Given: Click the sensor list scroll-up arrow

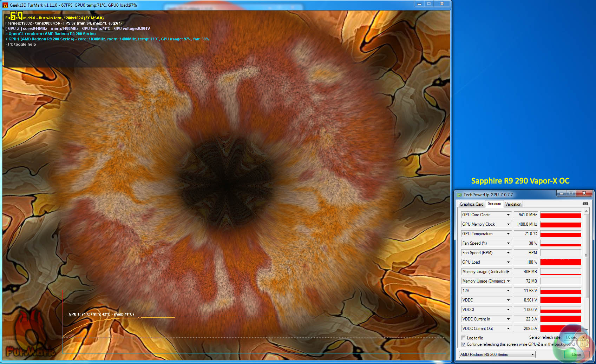Looking at the screenshot, I should [x=586, y=211].
